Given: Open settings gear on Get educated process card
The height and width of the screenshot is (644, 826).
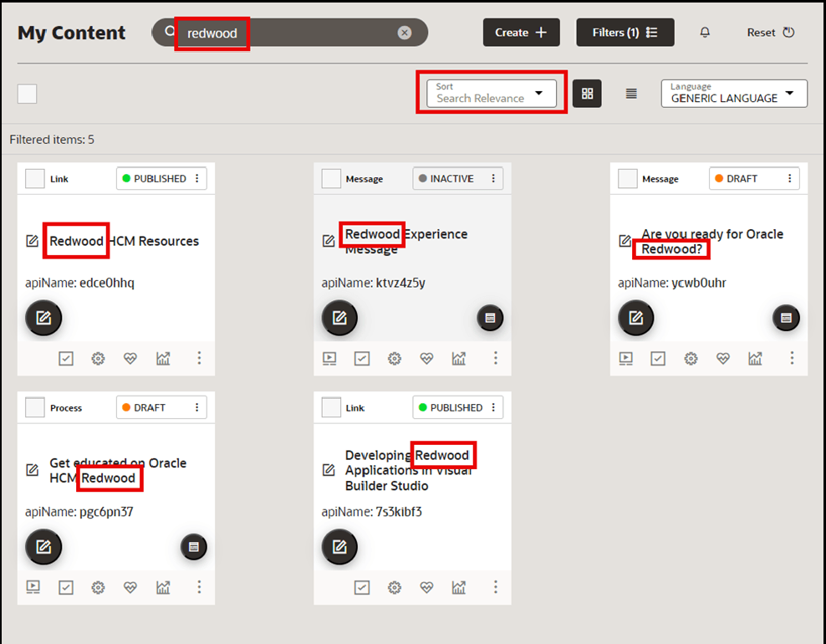Looking at the screenshot, I should [98, 587].
